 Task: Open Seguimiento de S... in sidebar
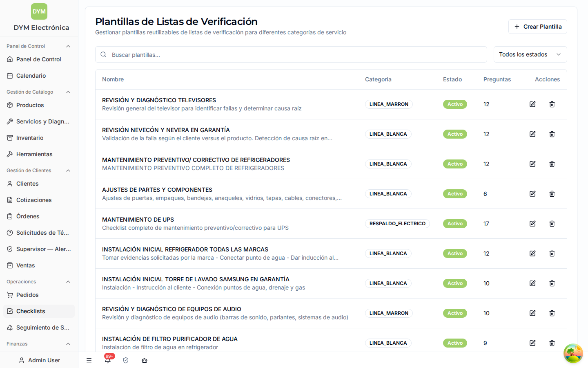[39, 328]
